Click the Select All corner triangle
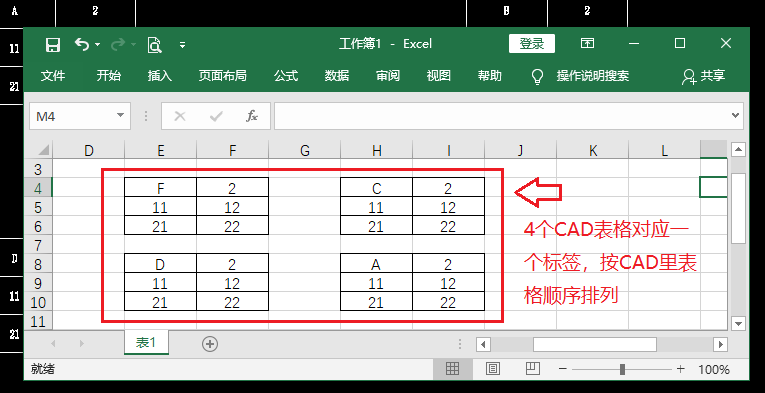Viewport: 765px width, 393px height. tap(43, 149)
